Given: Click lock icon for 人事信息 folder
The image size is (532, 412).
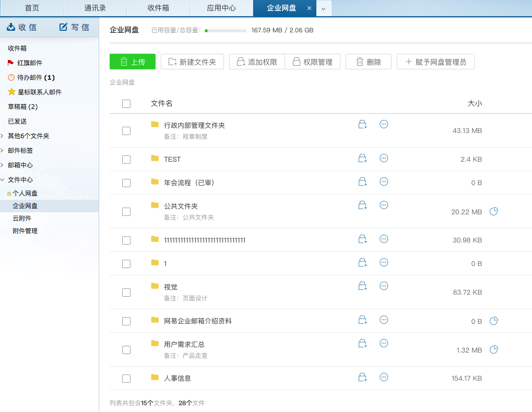Looking at the screenshot, I should [362, 377].
